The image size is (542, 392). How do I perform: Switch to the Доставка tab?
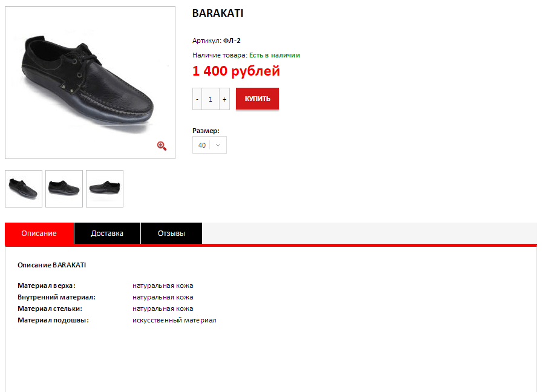[107, 234]
